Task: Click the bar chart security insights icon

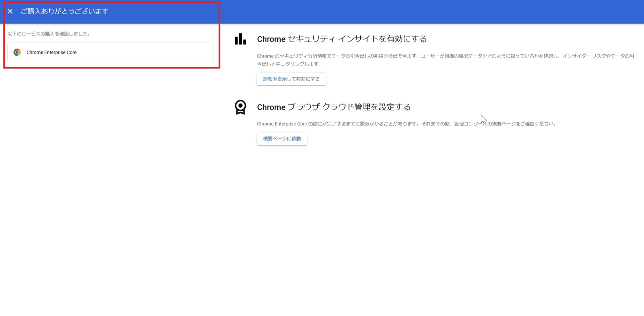Action: tap(240, 39)
